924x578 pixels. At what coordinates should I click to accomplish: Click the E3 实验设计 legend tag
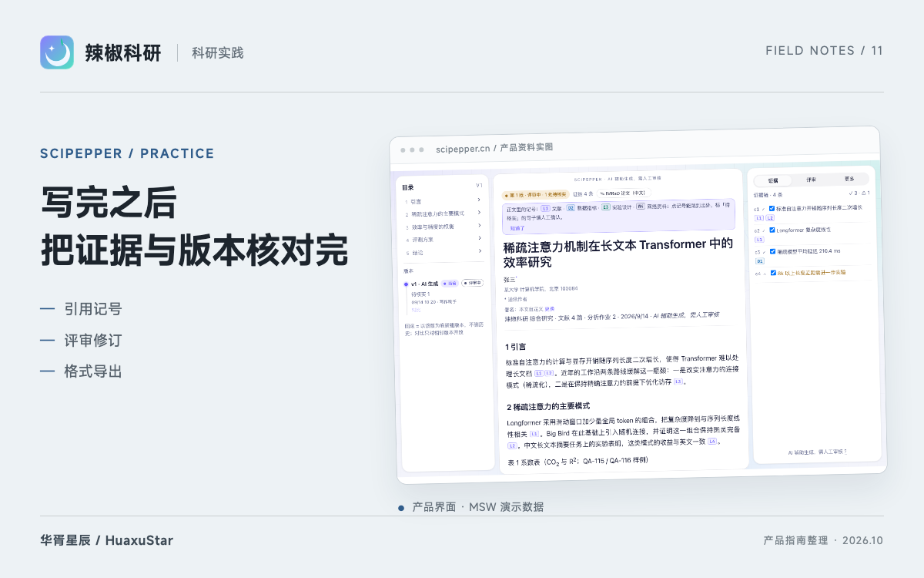click(606, 207)
